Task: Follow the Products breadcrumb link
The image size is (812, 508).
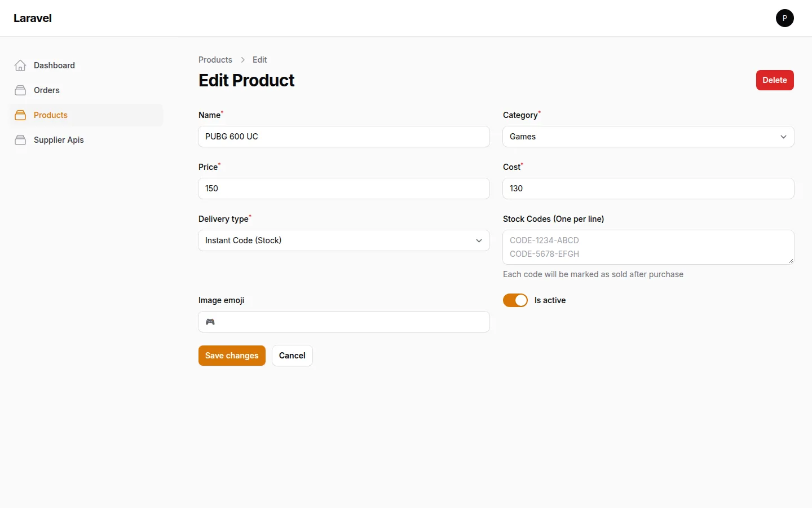Action: [215, 60]
